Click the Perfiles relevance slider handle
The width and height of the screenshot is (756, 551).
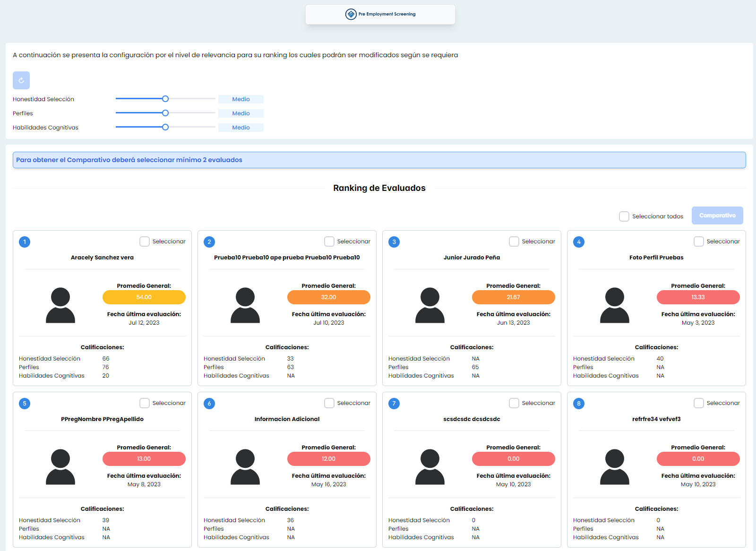click(165, 113)
